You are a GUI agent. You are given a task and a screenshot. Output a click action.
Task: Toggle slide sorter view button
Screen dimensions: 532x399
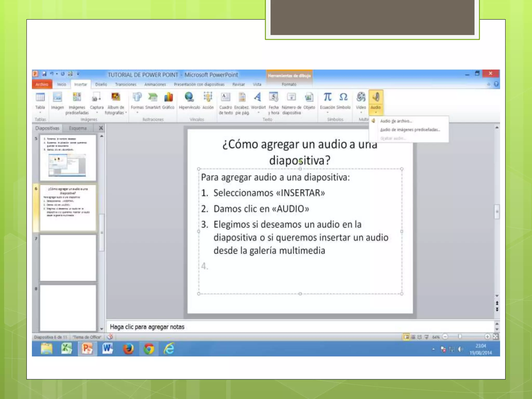[413, 337]
